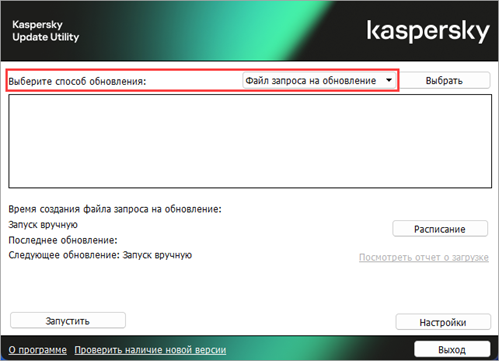
Task: View report via Посмотреть отчет о загрузке
Action: pyautogui.click(x=424, y=257)
